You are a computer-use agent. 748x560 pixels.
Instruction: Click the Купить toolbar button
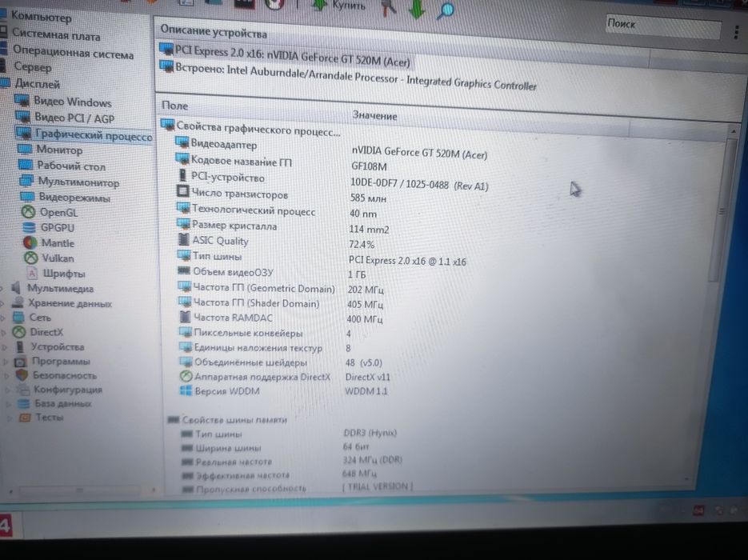tap(340, 6)
